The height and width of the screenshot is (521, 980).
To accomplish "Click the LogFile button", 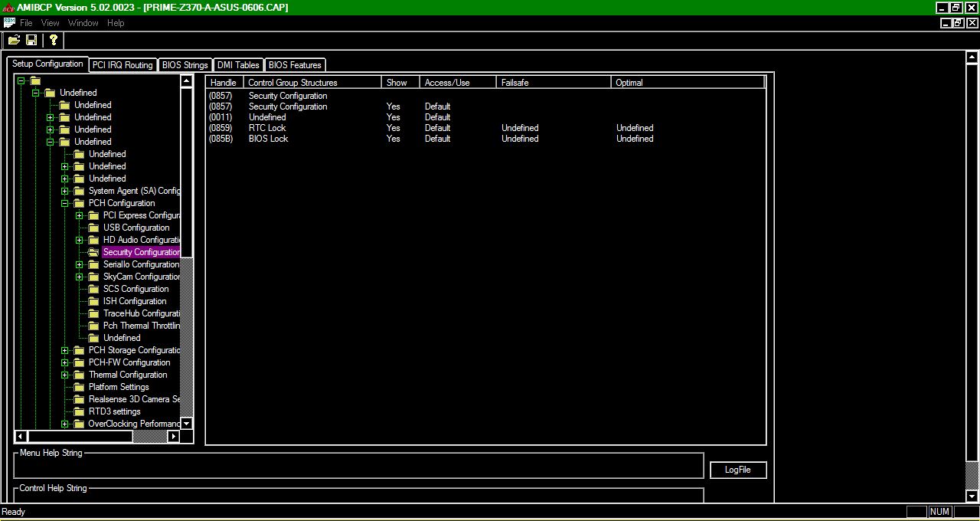I will point(738,470).
